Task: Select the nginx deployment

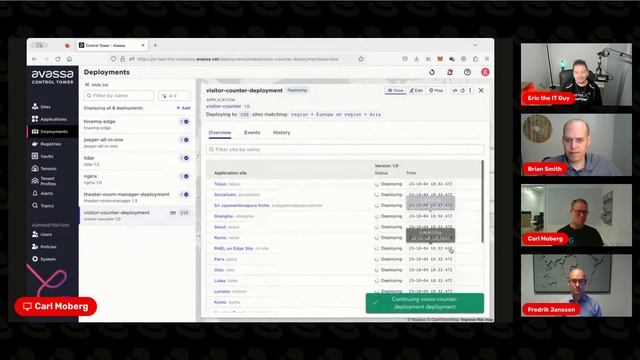Action: (137, 179)
